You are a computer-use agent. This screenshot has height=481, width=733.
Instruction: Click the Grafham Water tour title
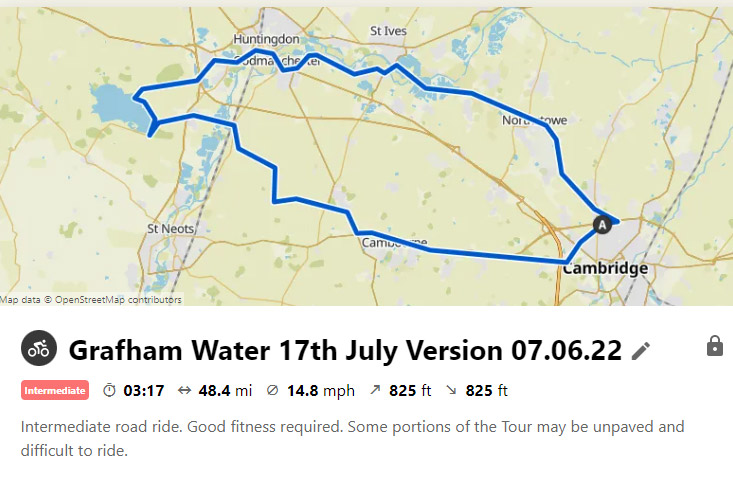click(345, 350)
